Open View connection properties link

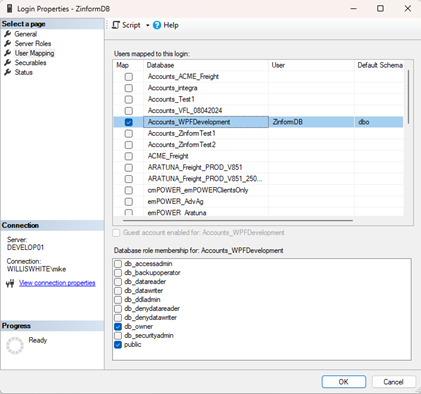point(57,283)
